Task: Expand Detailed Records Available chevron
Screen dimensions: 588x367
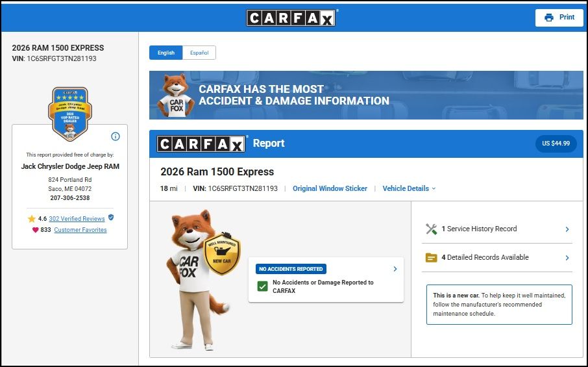Action: [x=567, y=258]
